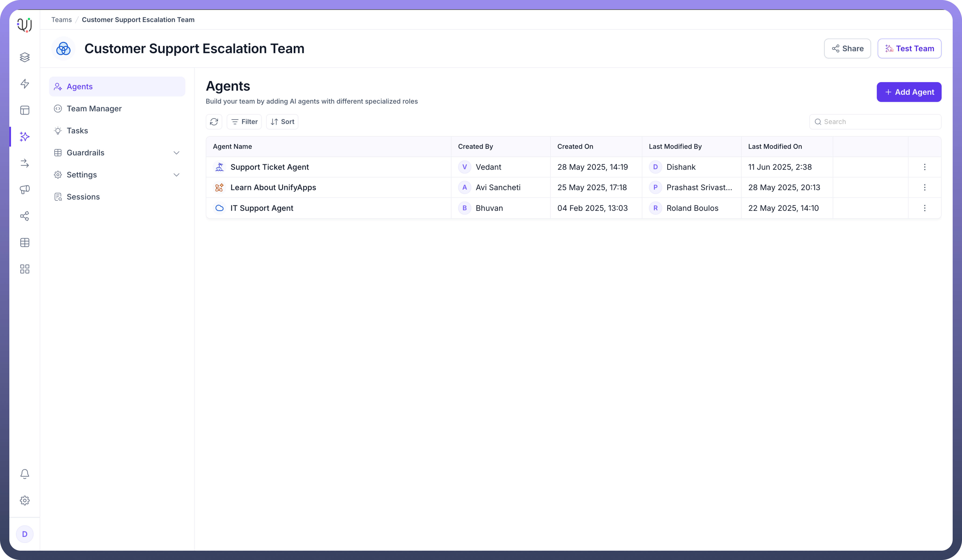This screenshot has width=962, height=560.
Task: Open the Filter options
Action: click(244, 122)
